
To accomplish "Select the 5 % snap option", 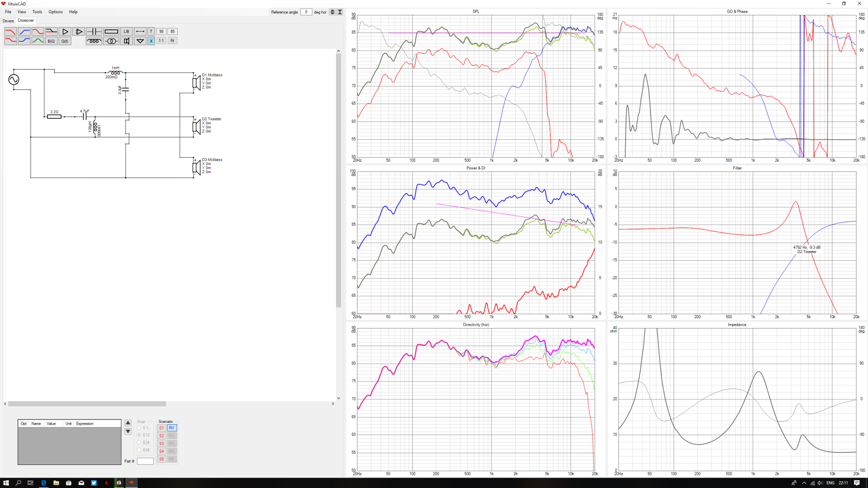I will pos(139,428).
